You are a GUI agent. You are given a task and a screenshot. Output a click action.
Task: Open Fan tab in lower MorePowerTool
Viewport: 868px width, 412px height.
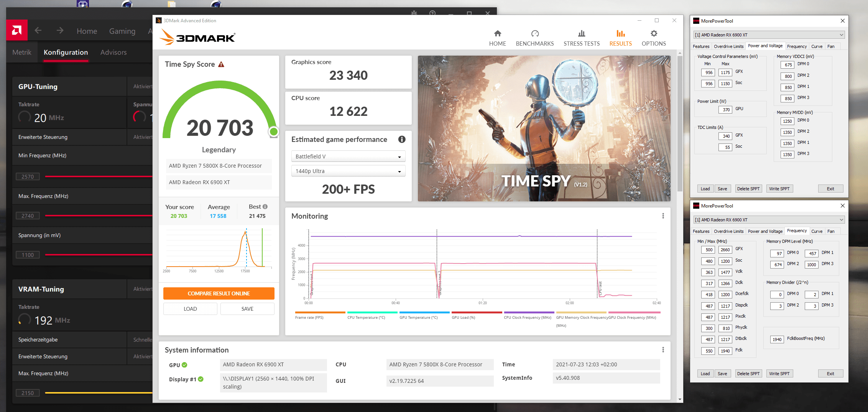coord(831,231)
